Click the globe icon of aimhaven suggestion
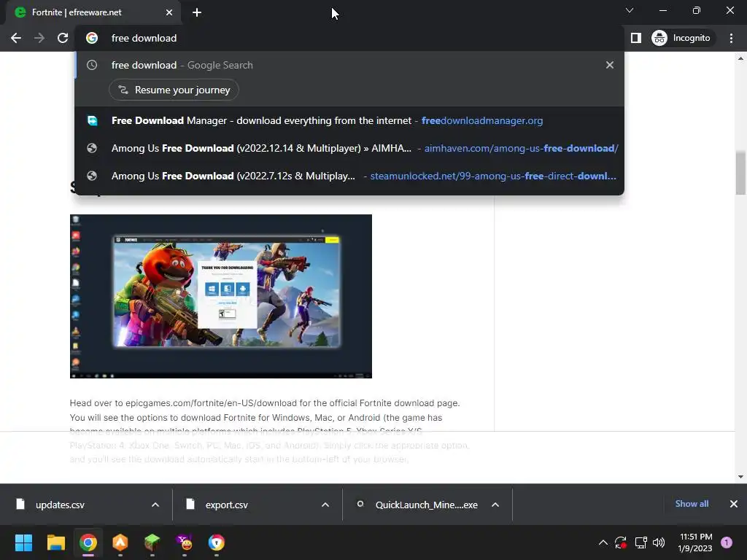This screenshot has height=560, width=747. coord(92,149)
